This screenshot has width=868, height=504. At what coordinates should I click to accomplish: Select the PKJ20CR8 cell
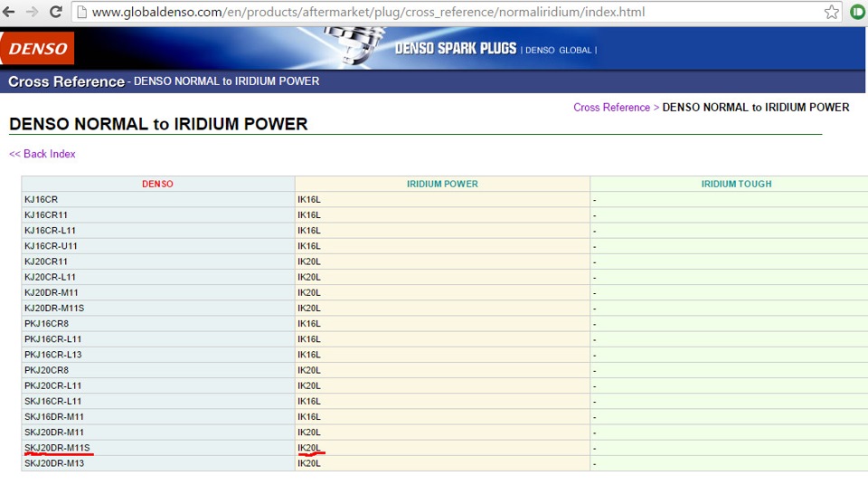(157, 370)
